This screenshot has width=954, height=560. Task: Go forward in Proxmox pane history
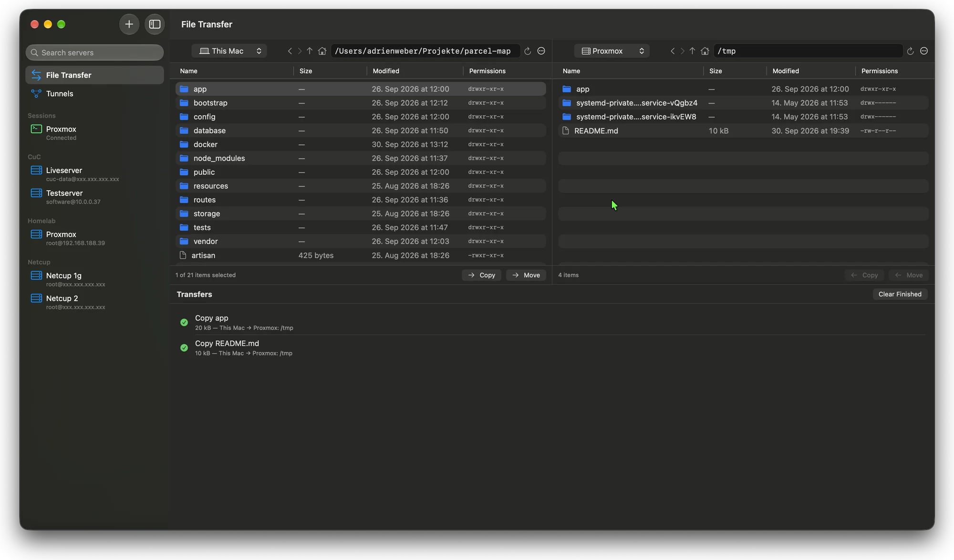[682, 51]
